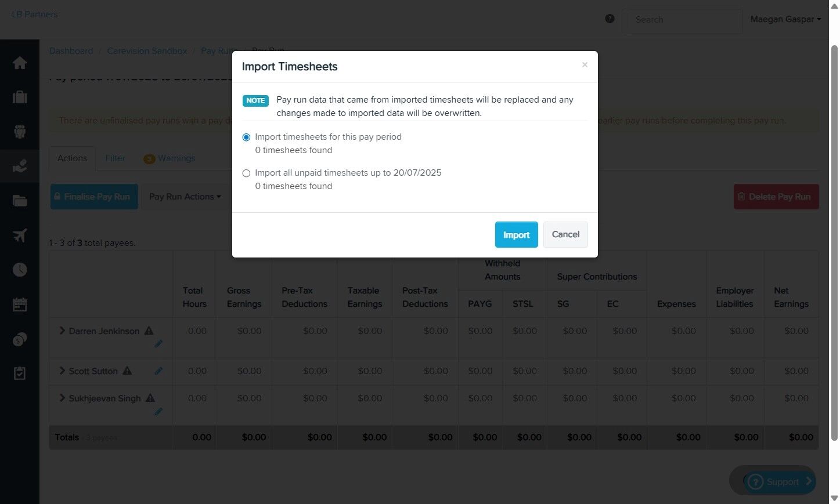Click the Search input field
Screen dimensions: 840x504
[x=682, y=20]
